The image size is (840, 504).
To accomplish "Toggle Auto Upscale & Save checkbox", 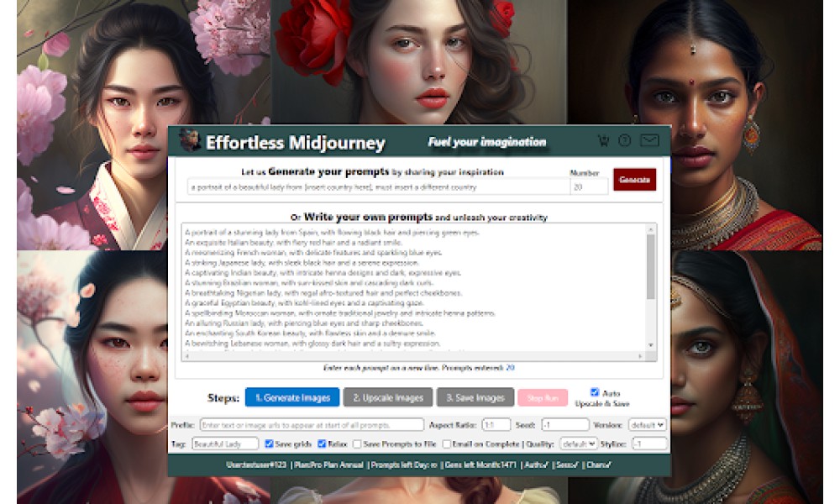I will click(594, 392).
